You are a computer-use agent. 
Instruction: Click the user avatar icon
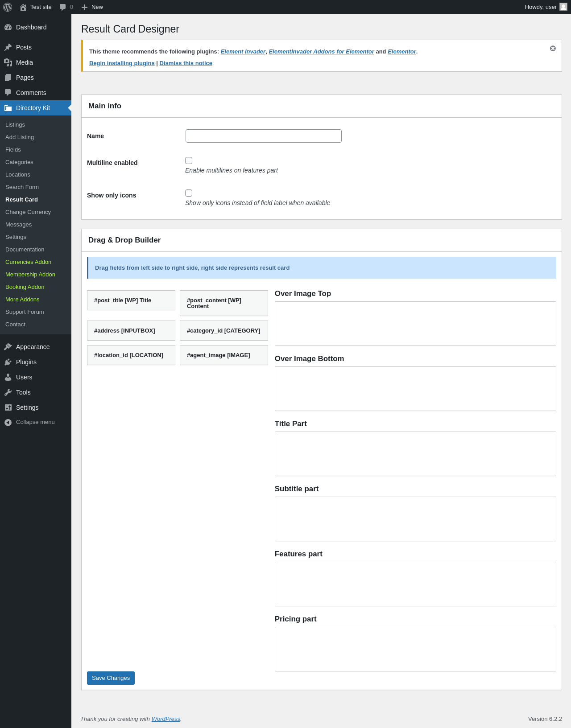pos(563,7)
